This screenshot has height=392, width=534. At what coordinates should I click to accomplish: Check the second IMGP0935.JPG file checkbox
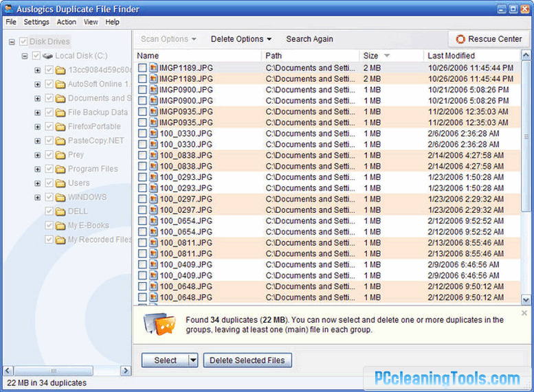coord(142,122)
